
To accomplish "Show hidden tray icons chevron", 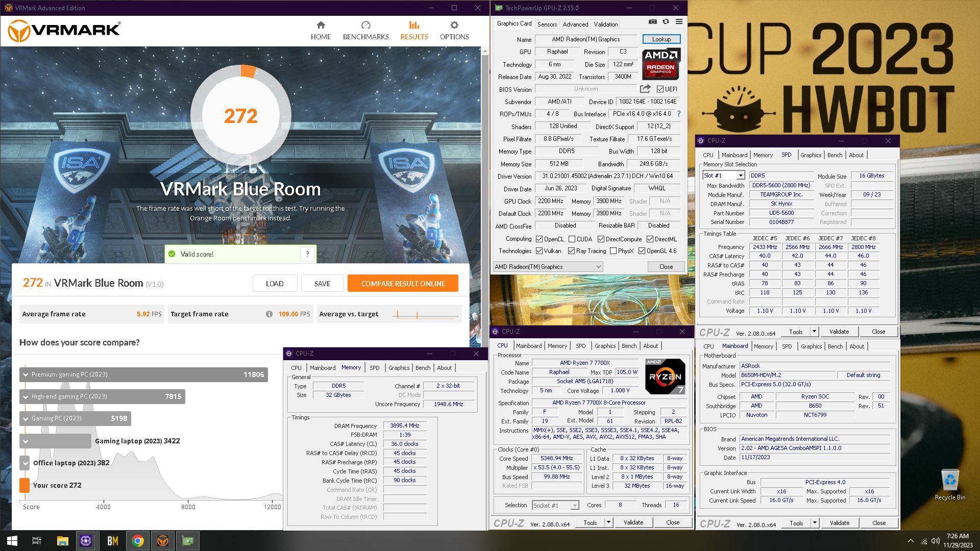I will [911, 541].
